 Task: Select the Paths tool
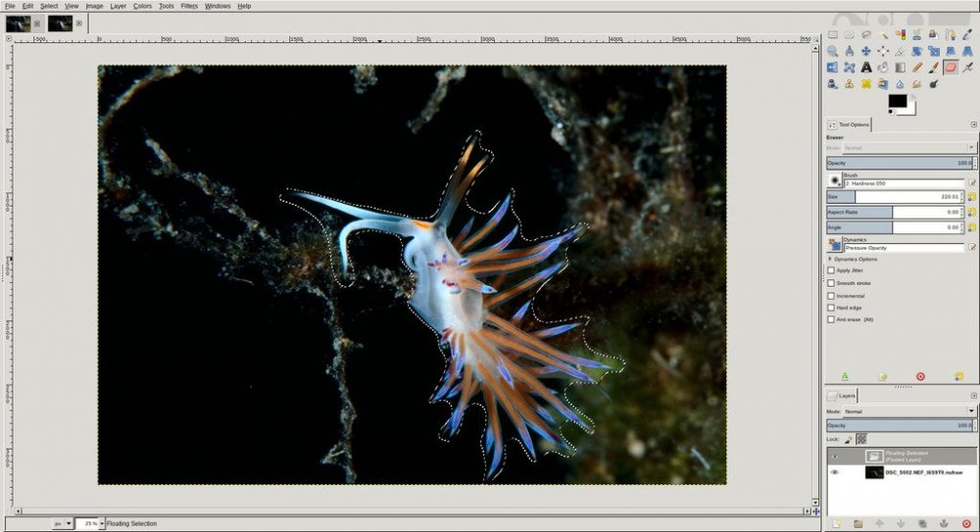pos(951,34)
